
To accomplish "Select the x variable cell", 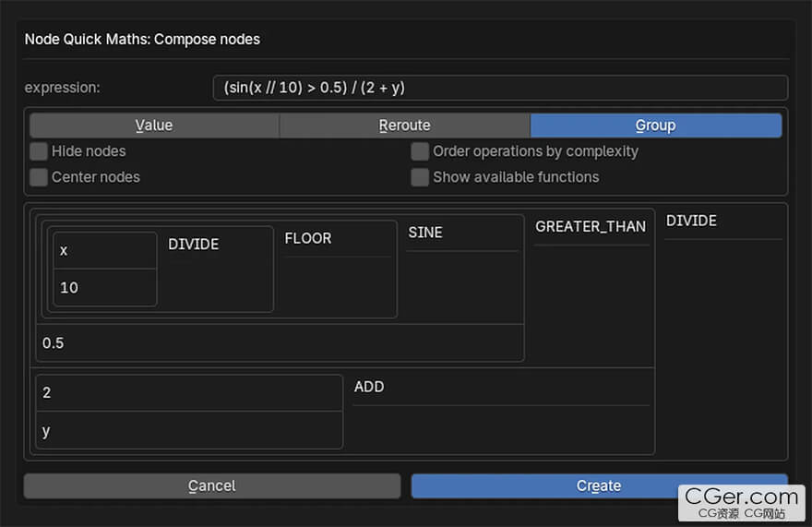I will point(105,251).
